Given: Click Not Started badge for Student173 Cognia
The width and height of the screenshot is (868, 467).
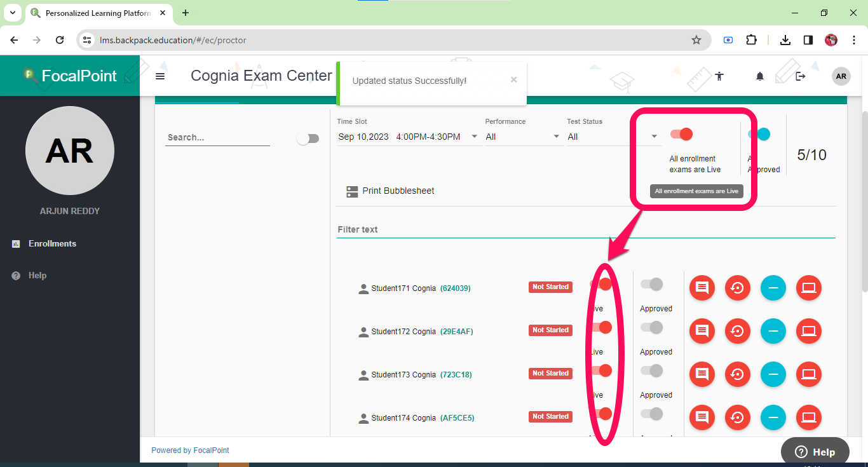Looking at the screenshot, I should click(550, 374).
